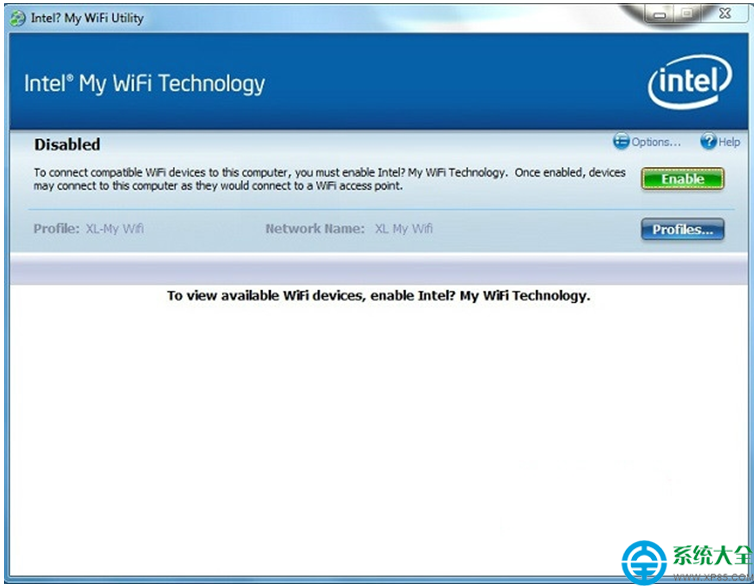The height and width of the screenshot is (588, 756).
Task: Click the Options globe icon
Action: [x=621, y=141]
